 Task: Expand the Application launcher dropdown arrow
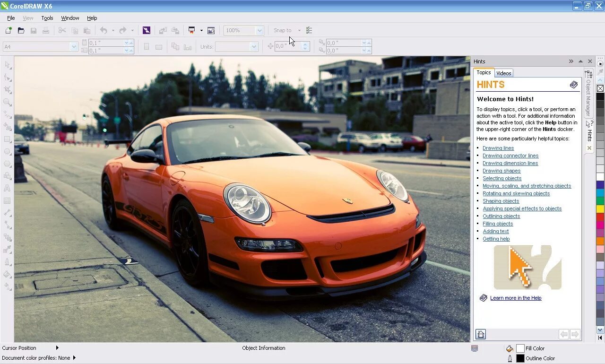(x=201, y=30)
